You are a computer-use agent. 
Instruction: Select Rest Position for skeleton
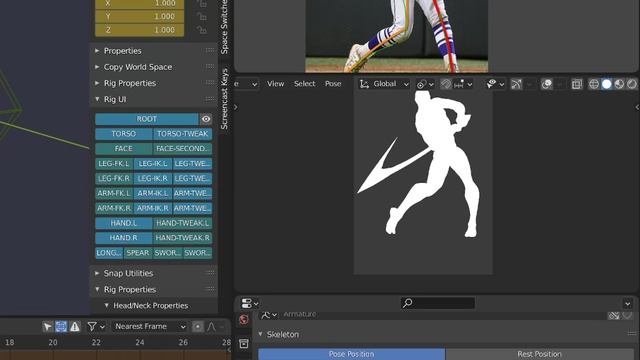coord(540,354)
